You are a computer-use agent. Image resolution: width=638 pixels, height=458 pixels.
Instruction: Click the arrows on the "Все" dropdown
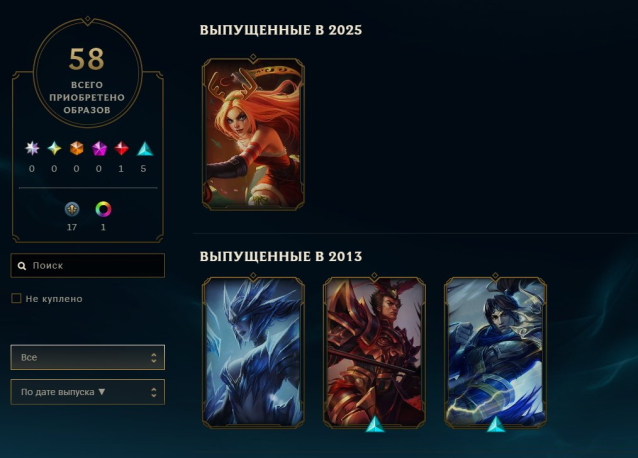coord(154,358)
